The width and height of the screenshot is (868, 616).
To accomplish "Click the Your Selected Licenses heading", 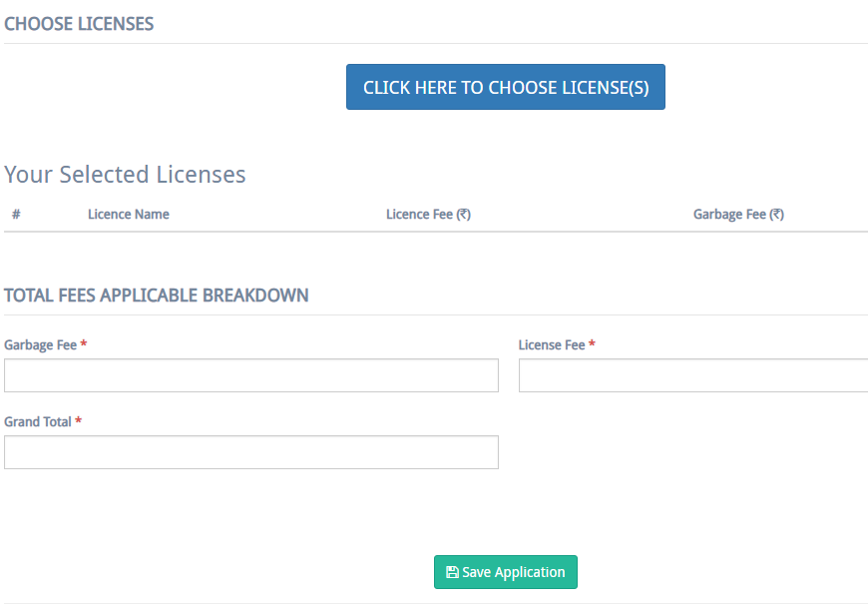I will [125, 175].
